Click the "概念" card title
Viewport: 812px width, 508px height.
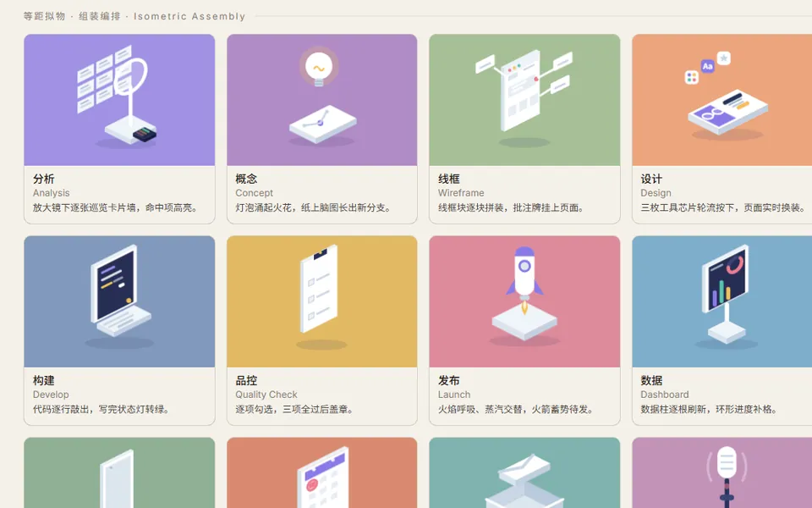tap(246, 179)
